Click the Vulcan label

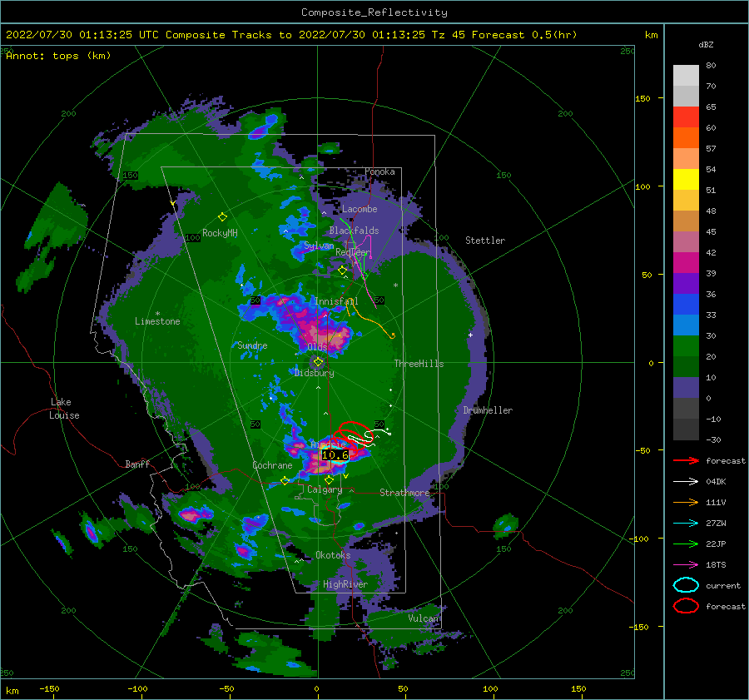click(x=423, y=618)
